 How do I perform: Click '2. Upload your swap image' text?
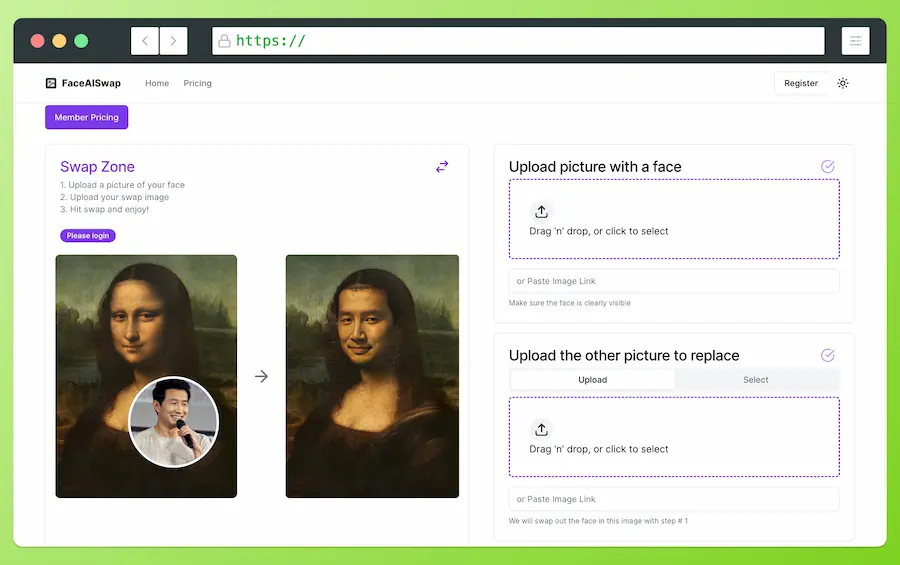(114, 197)
